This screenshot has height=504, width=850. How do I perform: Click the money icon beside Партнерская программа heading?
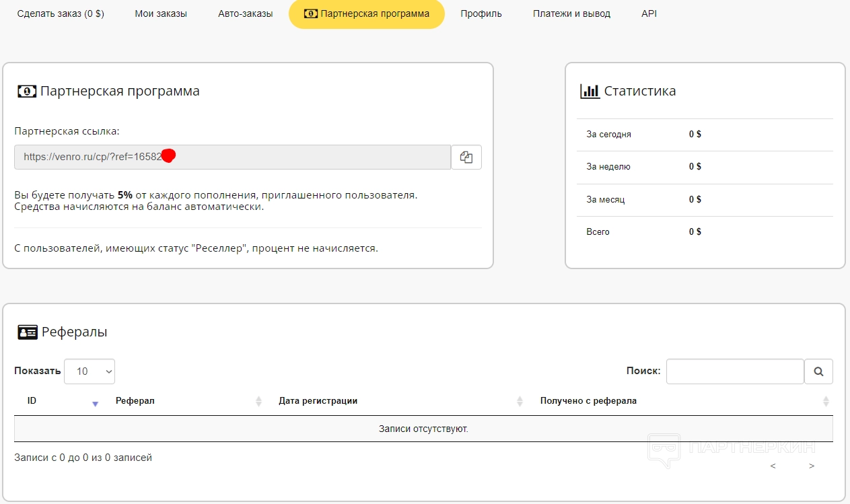pos(27,92)
